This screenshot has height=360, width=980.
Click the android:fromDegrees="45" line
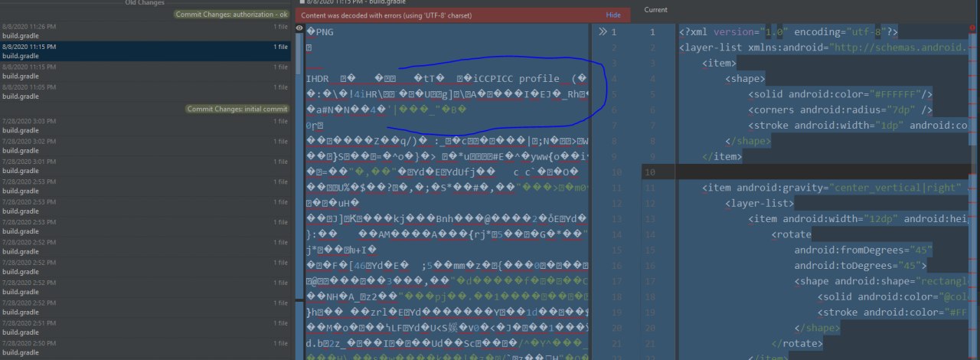(863, 250)
